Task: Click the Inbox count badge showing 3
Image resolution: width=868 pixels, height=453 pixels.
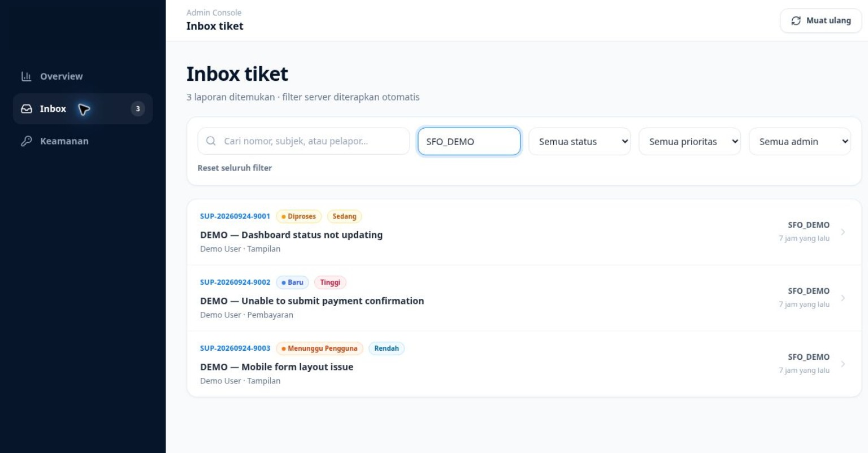Action: pyautogui.click(x=138, y=109)
